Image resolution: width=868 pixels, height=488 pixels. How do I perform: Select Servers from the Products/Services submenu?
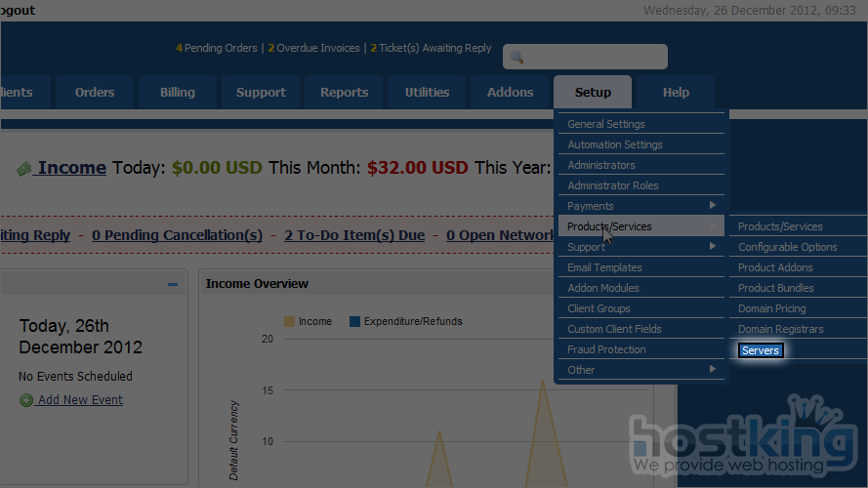pos(761,350)
